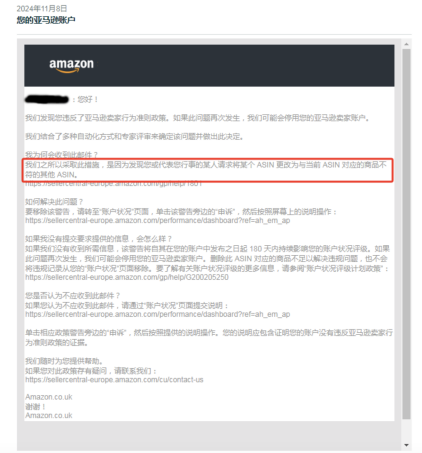
Task: Open the help/G200205250 policy link
Action: tap(127, 277)
